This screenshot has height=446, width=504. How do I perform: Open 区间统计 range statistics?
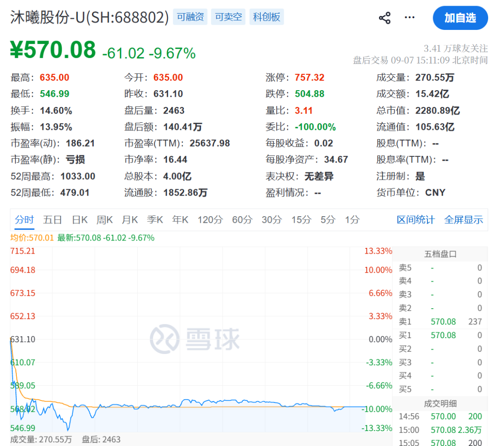click(416, 219)
